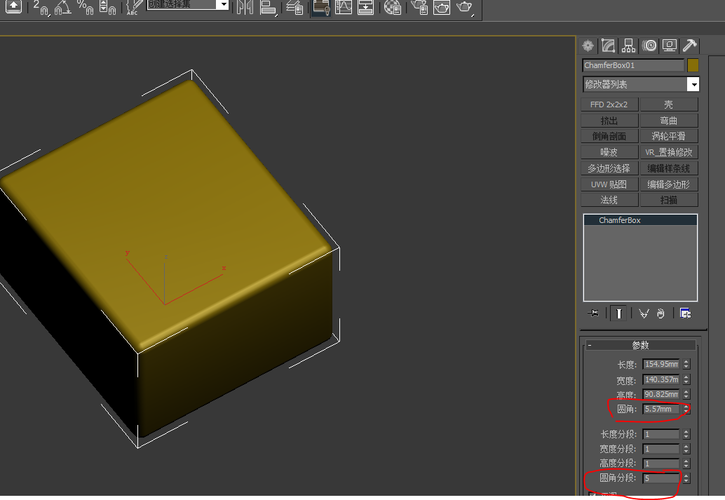Apply the 编辑多边形 edit poly modifier
Viewport: 725px width, 500px height.
click(x=669, y=185)
